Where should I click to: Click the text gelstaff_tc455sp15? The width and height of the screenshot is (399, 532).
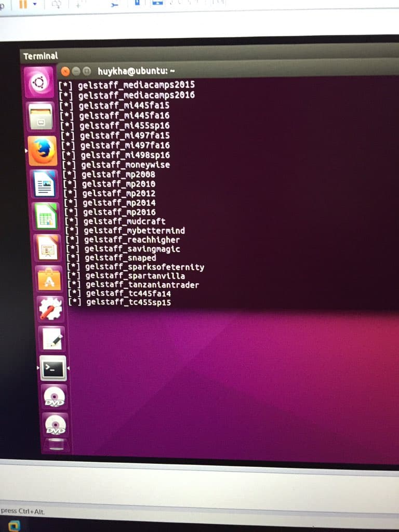(x=129, y=302)
